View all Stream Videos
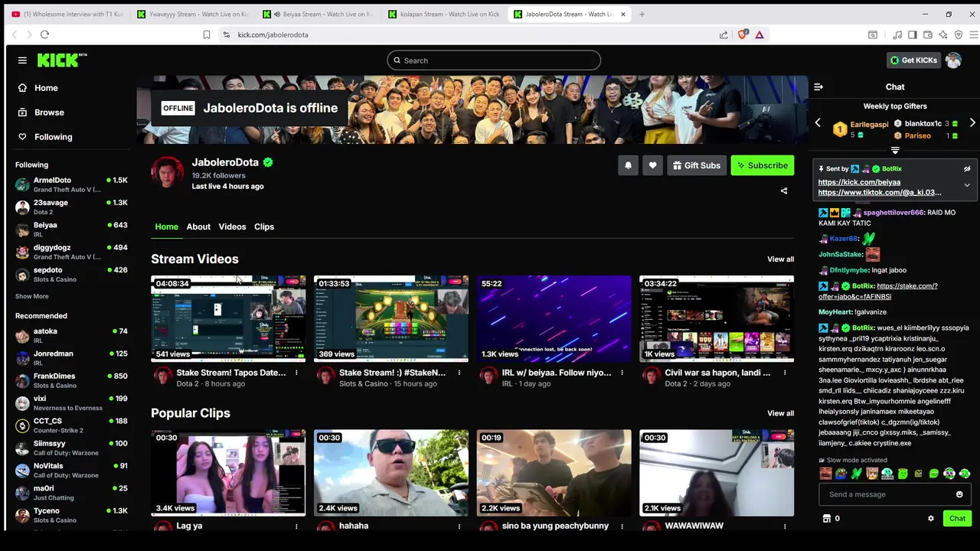Screen dimensions: 980x551 [x=780, y=259]
